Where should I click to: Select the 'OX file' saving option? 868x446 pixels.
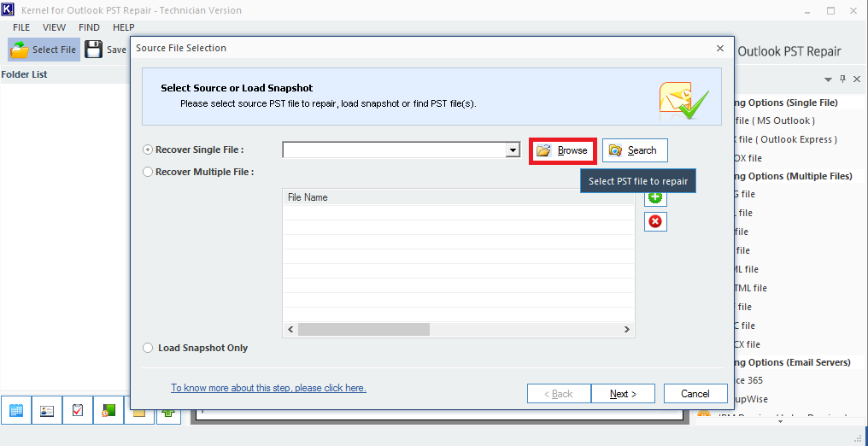coord(748,158)
